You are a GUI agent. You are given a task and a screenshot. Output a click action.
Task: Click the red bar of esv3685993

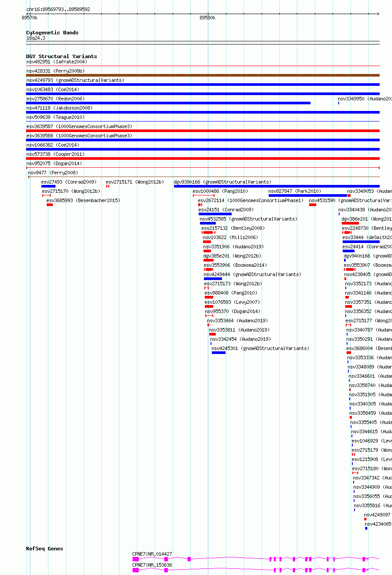[x=50, y=205]
